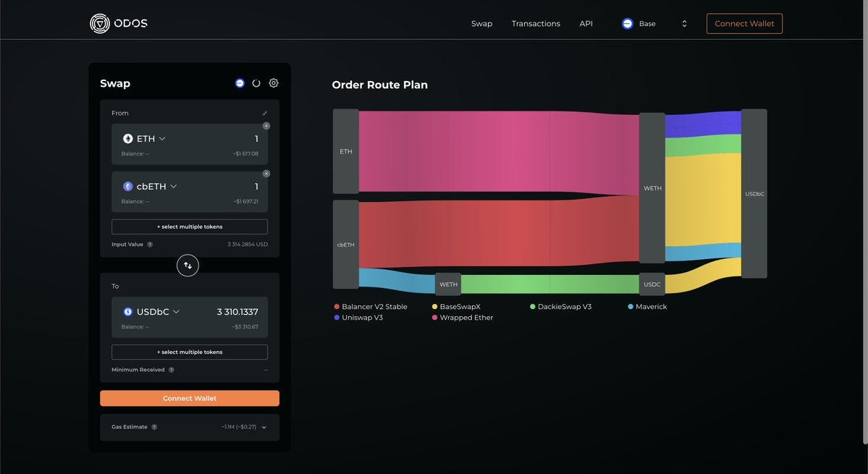Edit the ETH amount field
This screenshot has width=868, height=474.
[x=256, y=139]
